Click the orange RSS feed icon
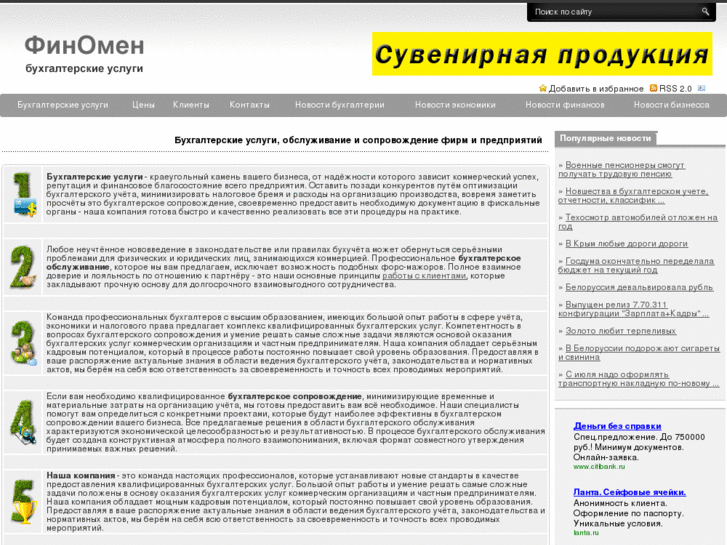 tap(653, 88)
